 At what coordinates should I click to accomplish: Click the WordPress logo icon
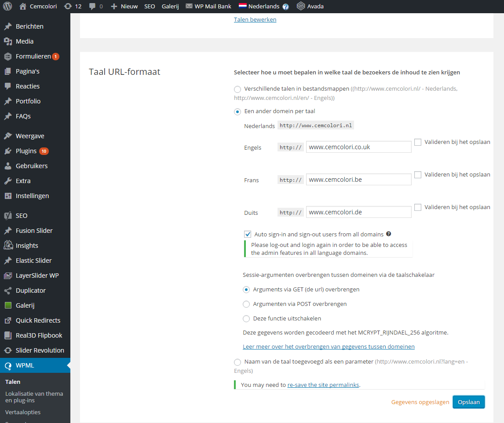click(x=7, y=7)
